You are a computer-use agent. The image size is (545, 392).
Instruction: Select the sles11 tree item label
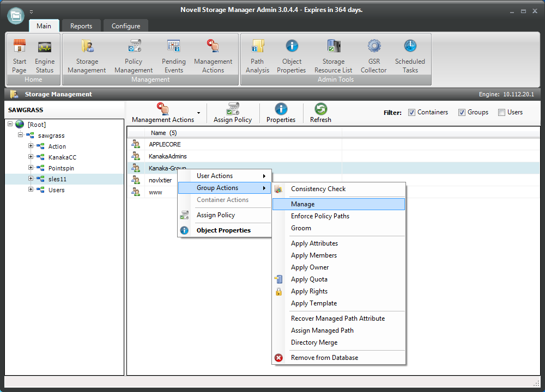click(x=57, y=179)
